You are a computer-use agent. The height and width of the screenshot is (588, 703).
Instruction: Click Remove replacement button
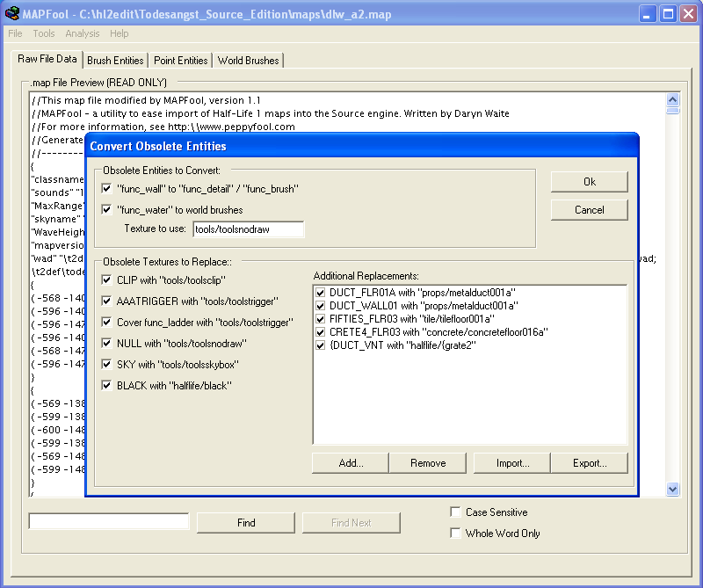point(428,463)
